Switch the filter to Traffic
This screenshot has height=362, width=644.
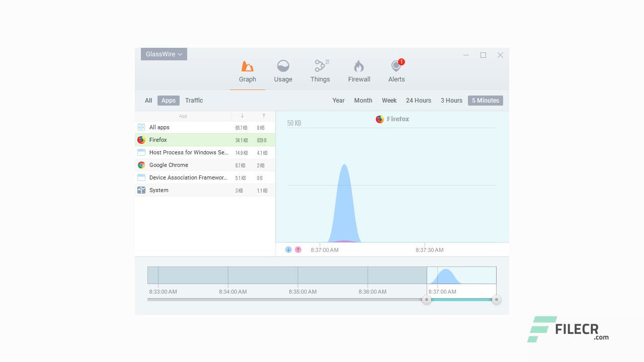pos(194,101)
